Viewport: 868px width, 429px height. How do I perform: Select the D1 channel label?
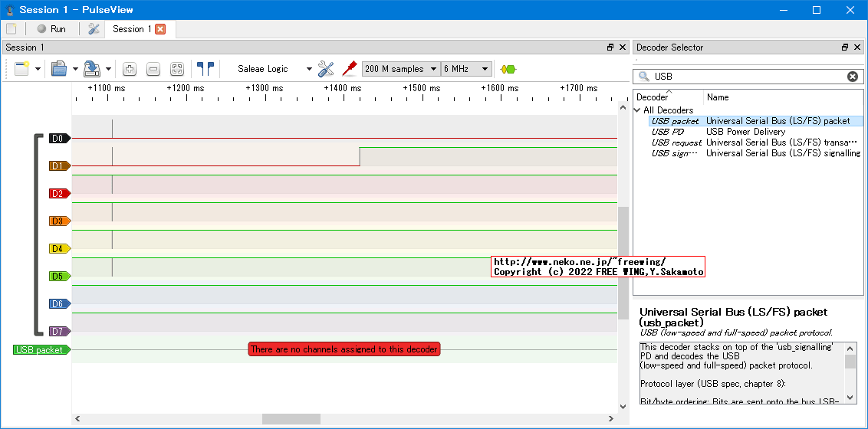coord(60,165)
